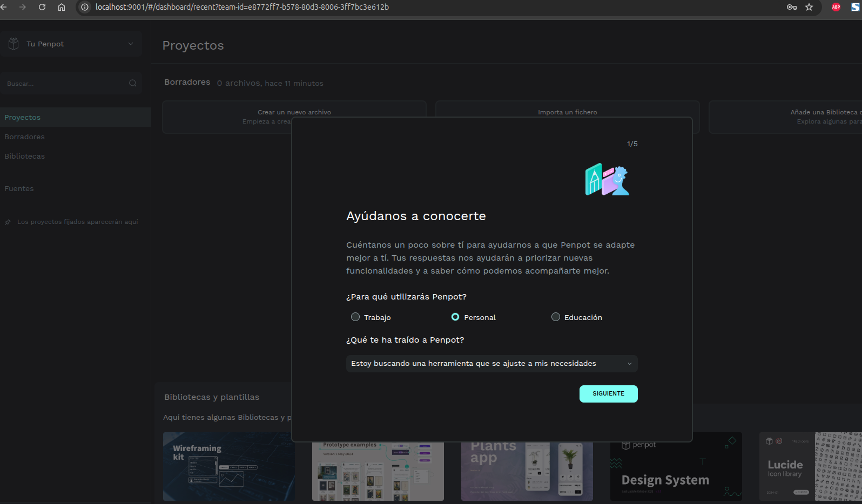This screenshot has height=504, width=862.
Task: Click the search magnifier icon
Action: point(133,83)
